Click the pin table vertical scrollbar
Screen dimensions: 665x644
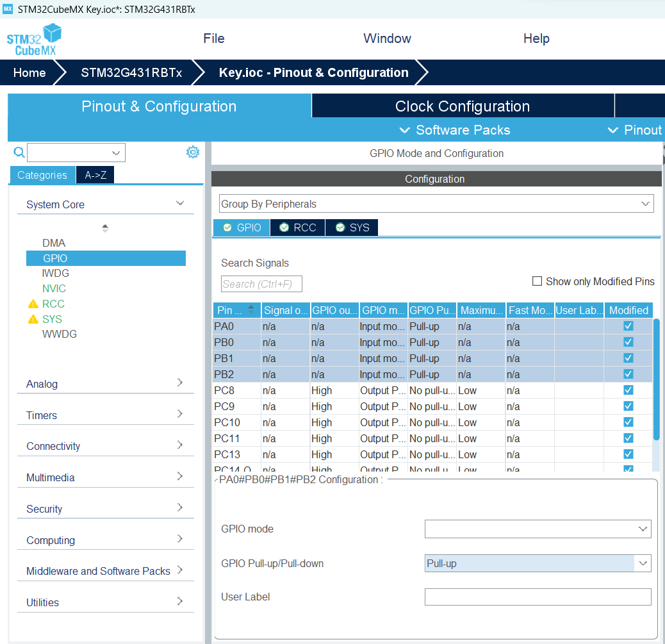(x=656, y=380)
